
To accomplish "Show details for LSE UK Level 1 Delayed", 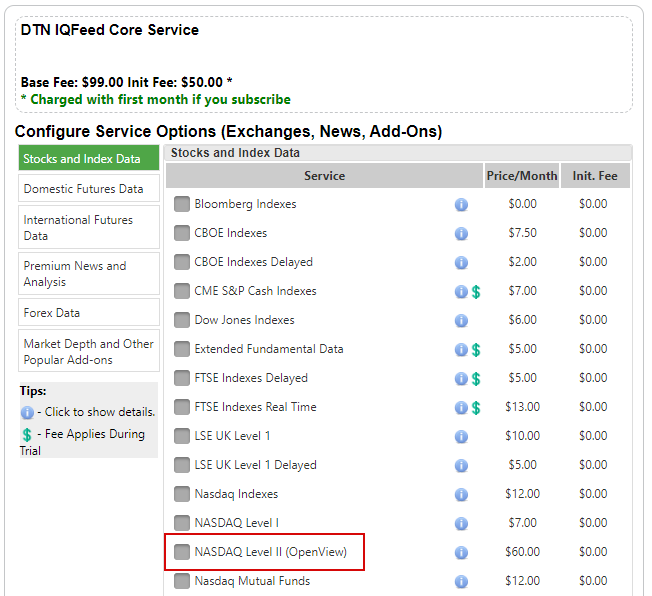I will coord(461,466).
